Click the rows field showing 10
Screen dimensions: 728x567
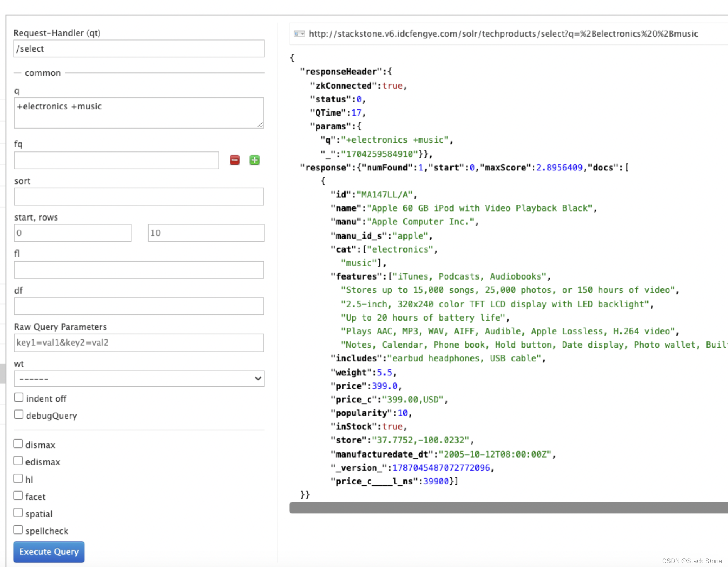[x=206, y=233]
